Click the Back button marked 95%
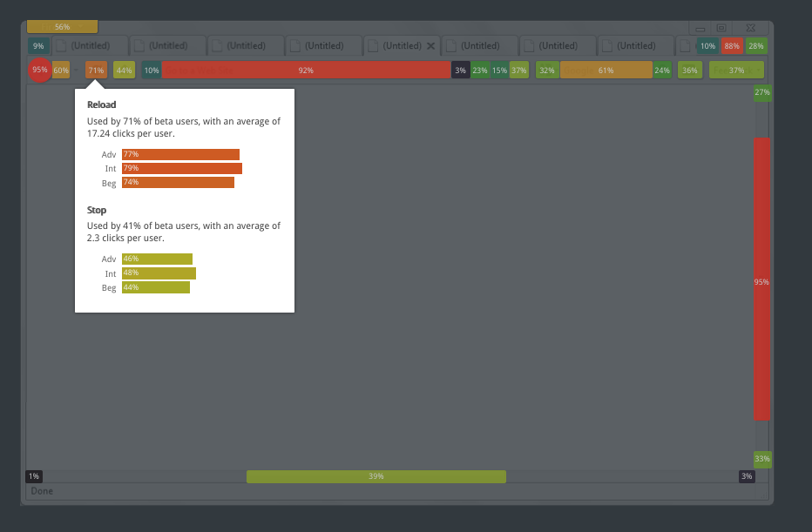The image size is (812, 532). click(x=39, y=70)
